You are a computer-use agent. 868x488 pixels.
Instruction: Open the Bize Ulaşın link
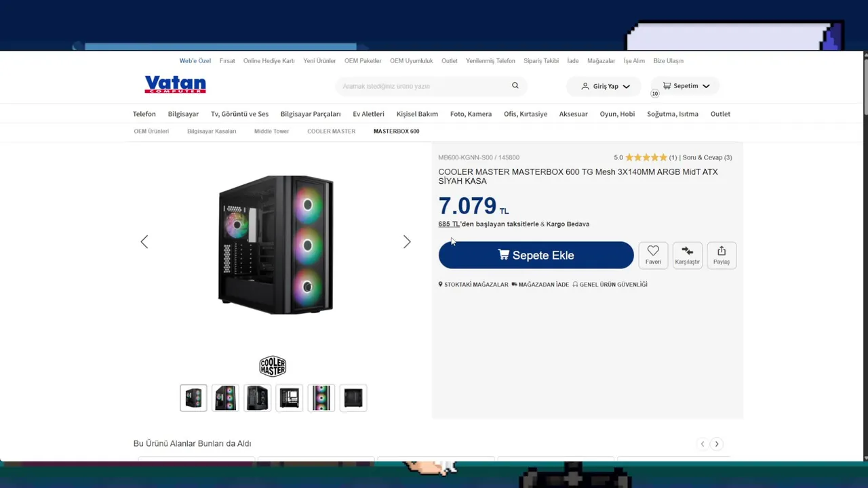point(668,61)
